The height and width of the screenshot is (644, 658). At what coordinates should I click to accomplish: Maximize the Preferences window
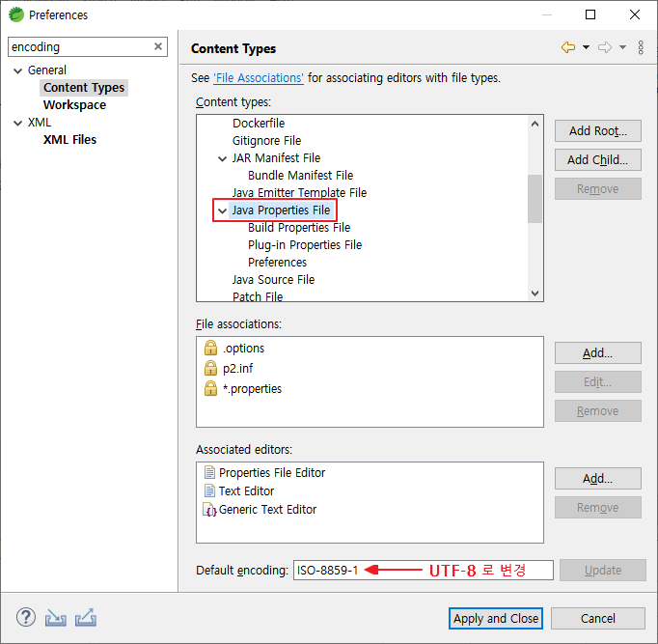coord(590,14)
